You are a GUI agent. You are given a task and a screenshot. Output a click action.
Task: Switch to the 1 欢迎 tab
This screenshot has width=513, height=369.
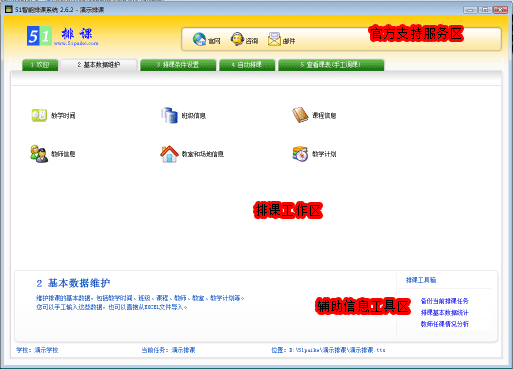tap(40, 65)
